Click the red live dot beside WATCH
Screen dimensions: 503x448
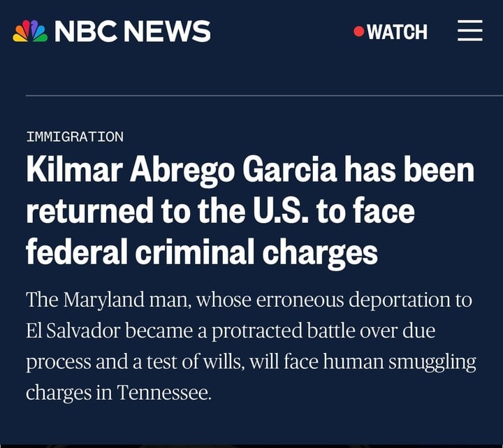pyautogui.click(x=358, y=31)
